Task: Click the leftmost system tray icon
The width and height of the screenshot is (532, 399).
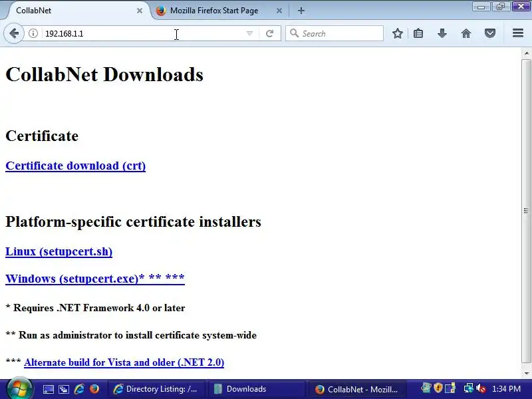Action: point(426,388)
